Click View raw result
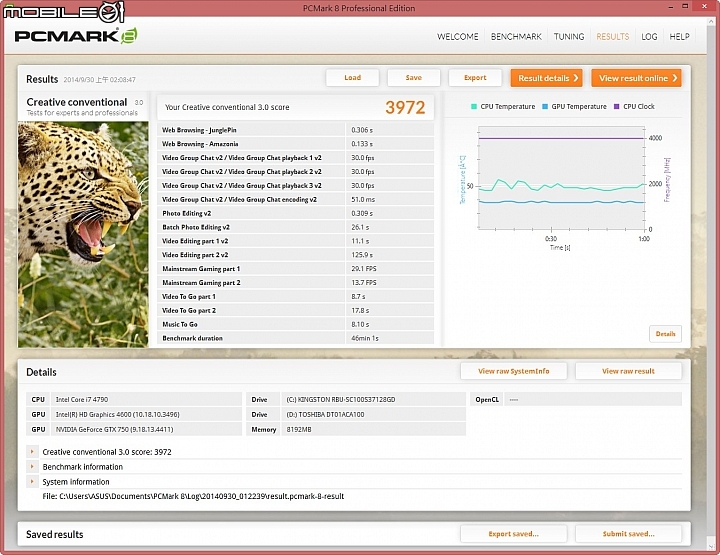Viewport: 720px width, 555px height. (x=628, y=371)
